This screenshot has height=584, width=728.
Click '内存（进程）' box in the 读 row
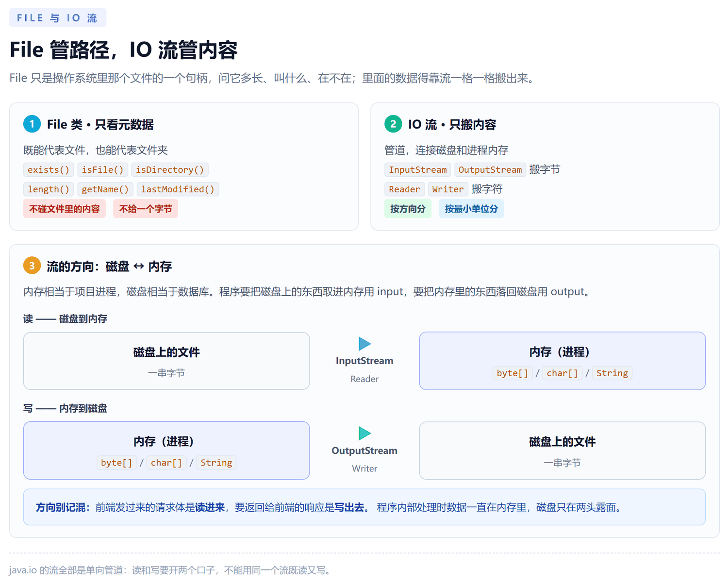tap(563, 361)
